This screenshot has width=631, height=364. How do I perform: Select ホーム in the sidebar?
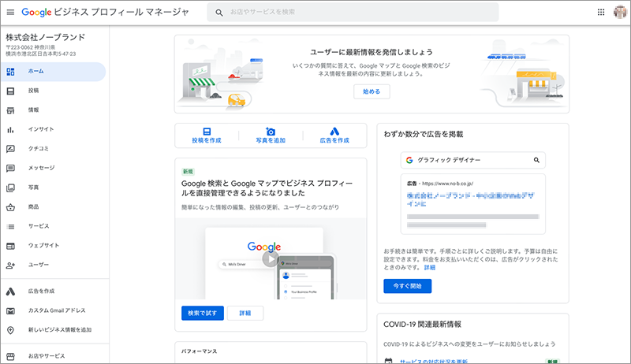(x=53, y=72)
